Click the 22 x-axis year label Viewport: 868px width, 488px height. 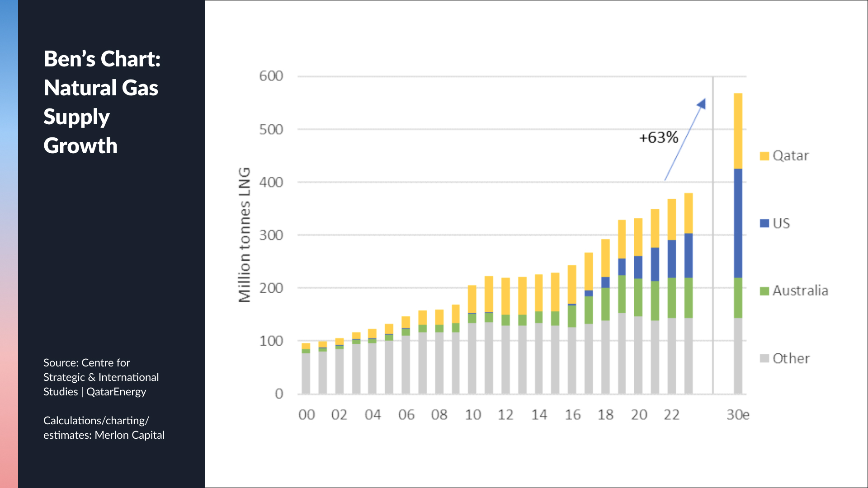click(x=671, y=414)
